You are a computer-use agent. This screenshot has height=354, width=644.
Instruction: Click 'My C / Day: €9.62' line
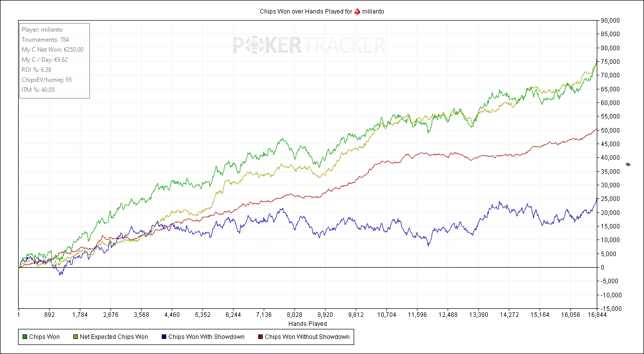click(45, 60)
